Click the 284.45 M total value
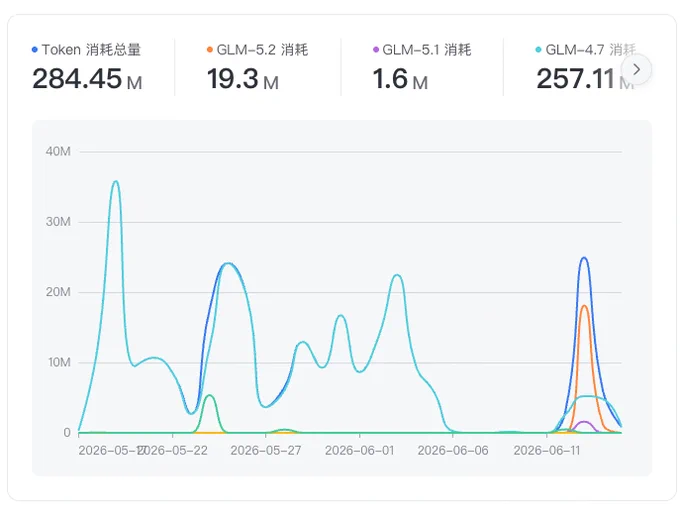 [x=87, y=79]
